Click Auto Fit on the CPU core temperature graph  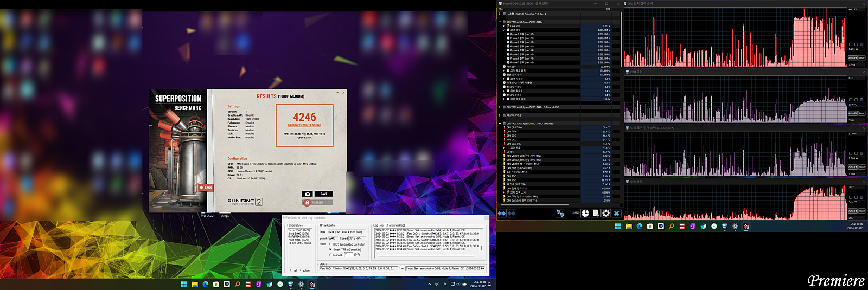coord(852,113)
